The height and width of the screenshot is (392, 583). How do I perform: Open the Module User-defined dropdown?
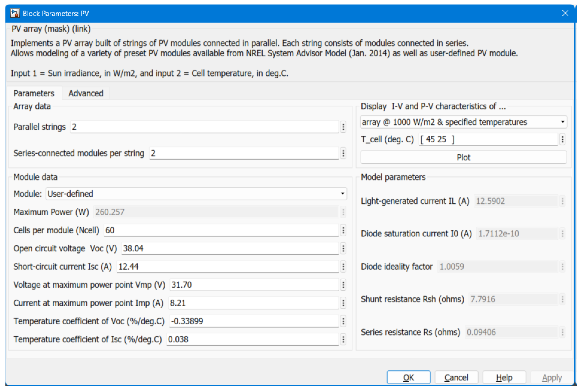(196, 194)
